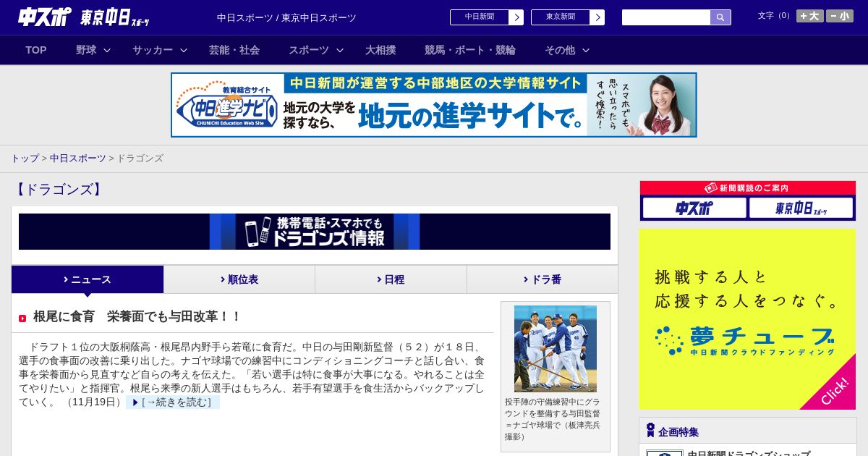The width and height of the screenshot is (868, 456).
Task: Click トップ breadcrumb link
Action: pyautogui.click(x=25, y=158)
